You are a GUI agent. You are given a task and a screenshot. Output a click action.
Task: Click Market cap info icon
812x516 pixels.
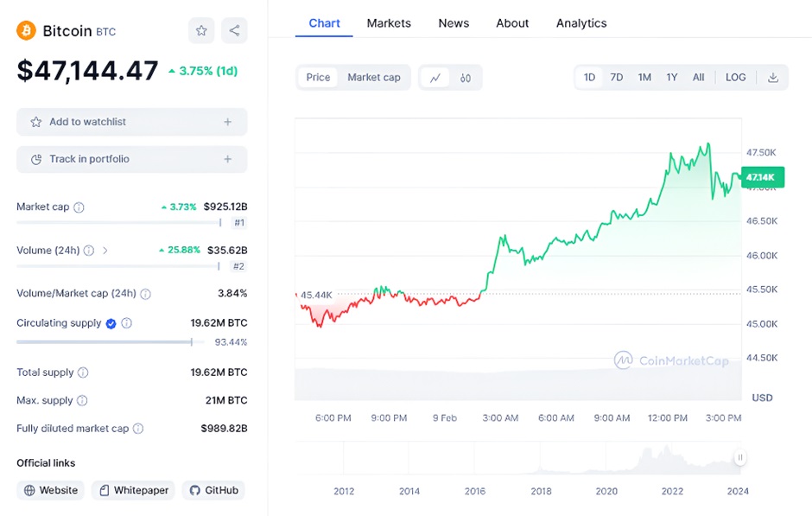(x=79, y=207)
